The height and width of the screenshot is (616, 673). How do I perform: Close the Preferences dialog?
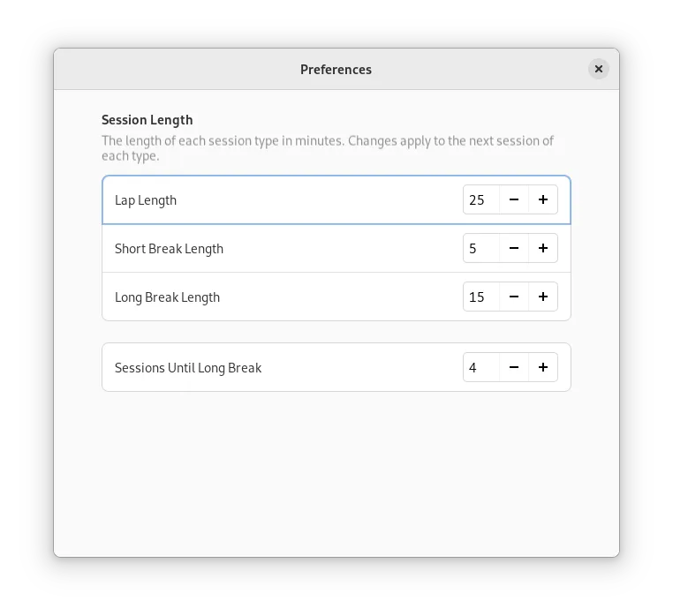click(x=598, y=69)
